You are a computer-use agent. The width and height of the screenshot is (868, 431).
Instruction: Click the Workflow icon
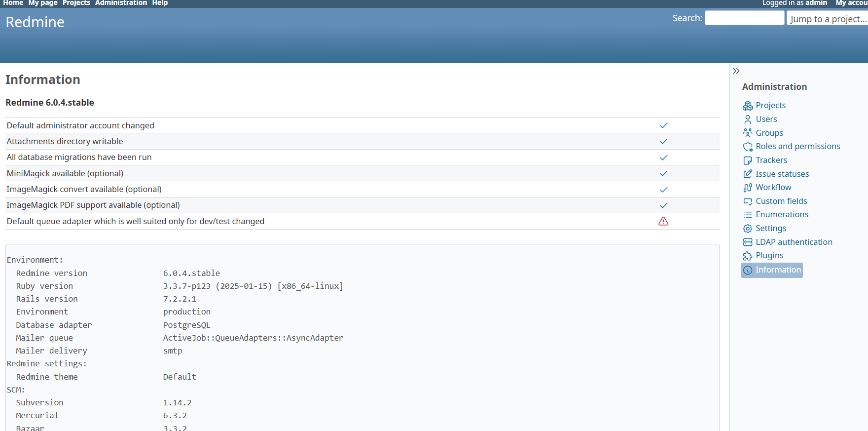(x=748, y=188)
